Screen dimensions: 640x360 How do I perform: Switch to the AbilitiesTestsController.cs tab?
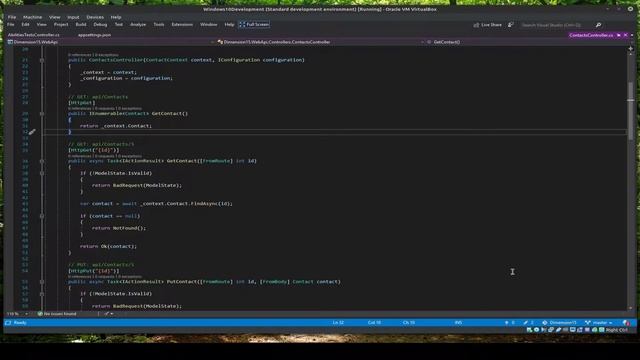click(x=33, y=35)
